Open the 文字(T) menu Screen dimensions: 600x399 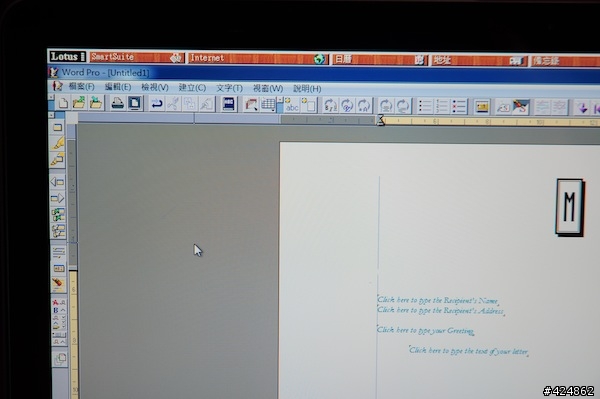[229, 88]
